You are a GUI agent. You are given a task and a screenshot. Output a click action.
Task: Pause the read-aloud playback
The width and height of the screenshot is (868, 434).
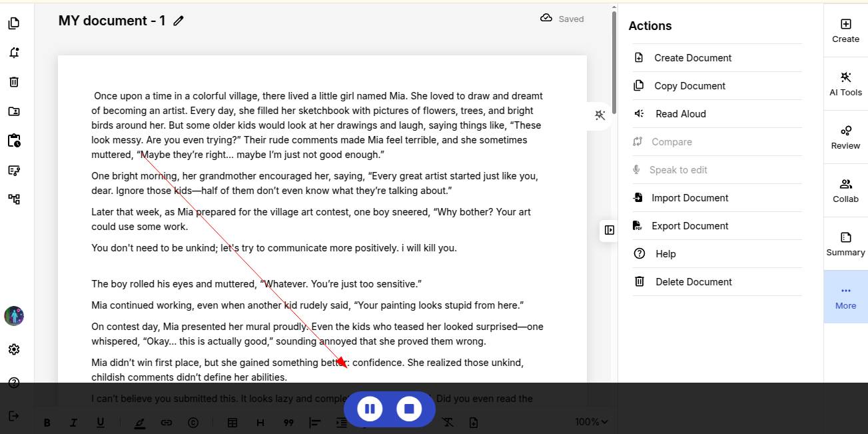click(370, 409)
